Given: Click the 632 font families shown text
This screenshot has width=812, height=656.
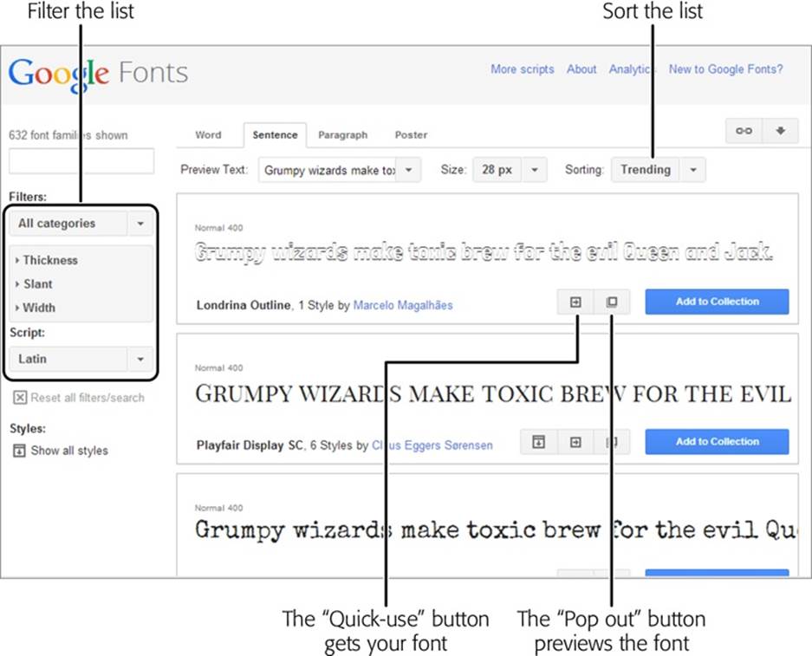Looking at the screenshot, I should click(68, 136).
